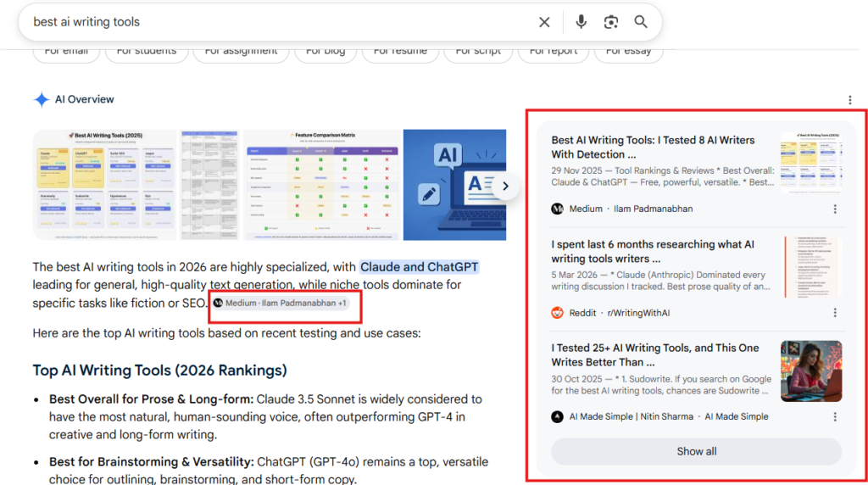
Task: Click 'Best for Brainstorming & Versatility' text
Action: click(x=152, y=462)
